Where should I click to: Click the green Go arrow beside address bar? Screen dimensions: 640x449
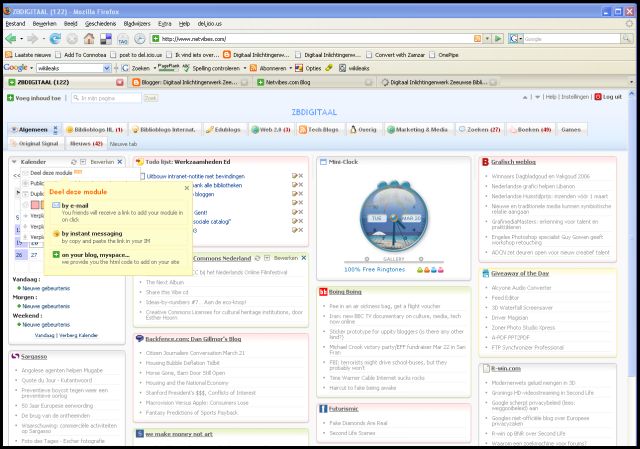(x=498, y=39)
